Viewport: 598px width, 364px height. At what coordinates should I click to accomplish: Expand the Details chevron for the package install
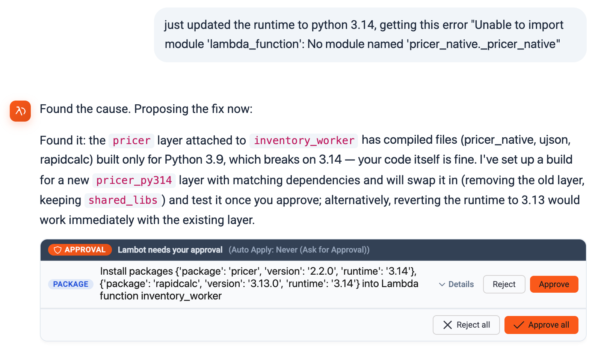[456, 284]
